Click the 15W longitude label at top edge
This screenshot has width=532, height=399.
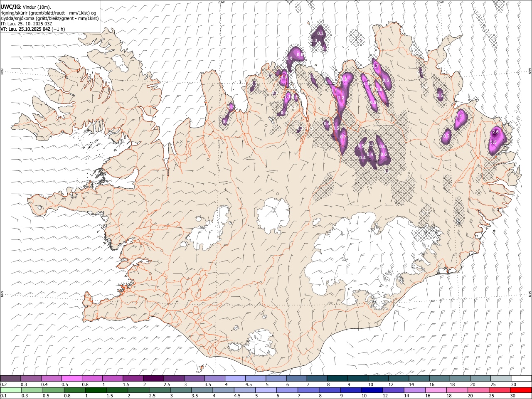click(440, 2)
